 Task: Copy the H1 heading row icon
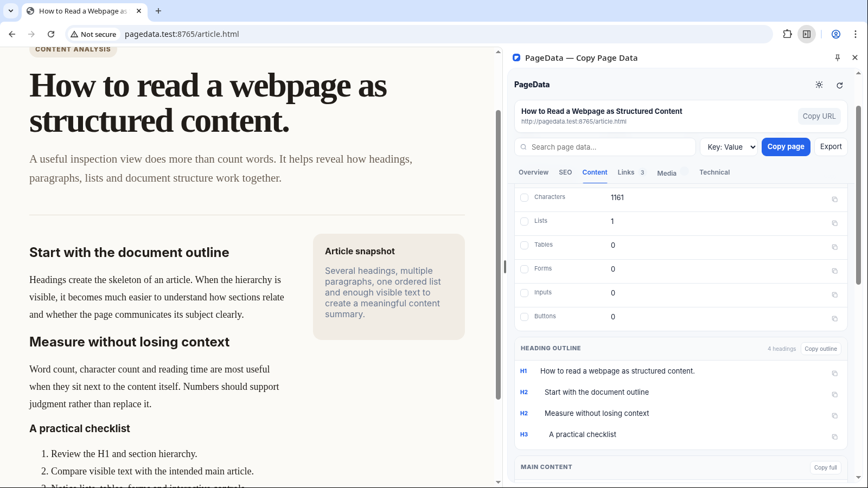click(835, 374)
